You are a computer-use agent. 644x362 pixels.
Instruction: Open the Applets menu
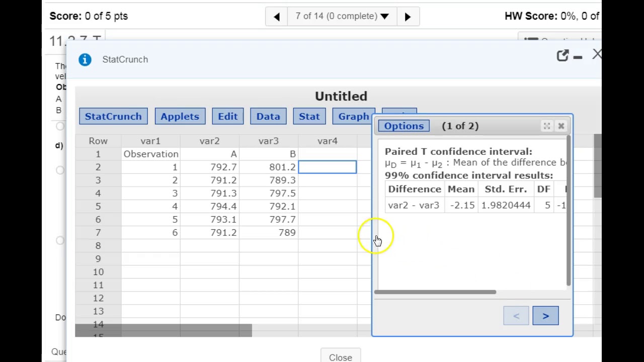(180, 116)
